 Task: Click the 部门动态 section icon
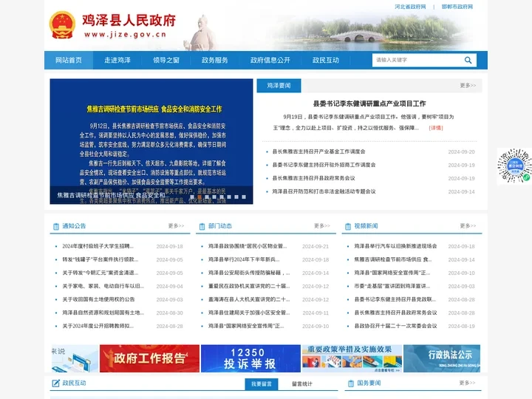tap(202, 226)
